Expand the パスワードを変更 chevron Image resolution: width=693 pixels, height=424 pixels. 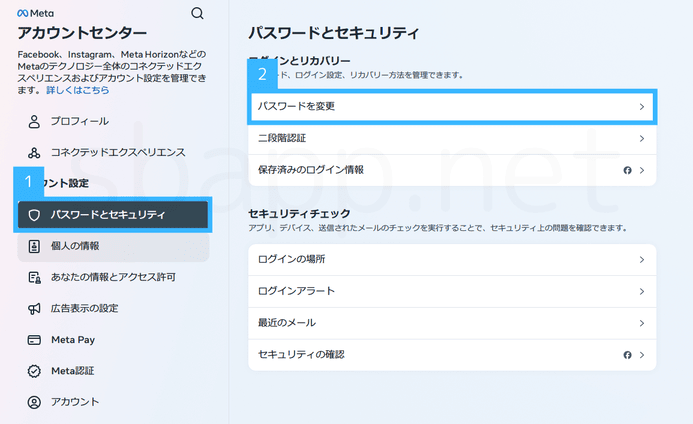642,107
